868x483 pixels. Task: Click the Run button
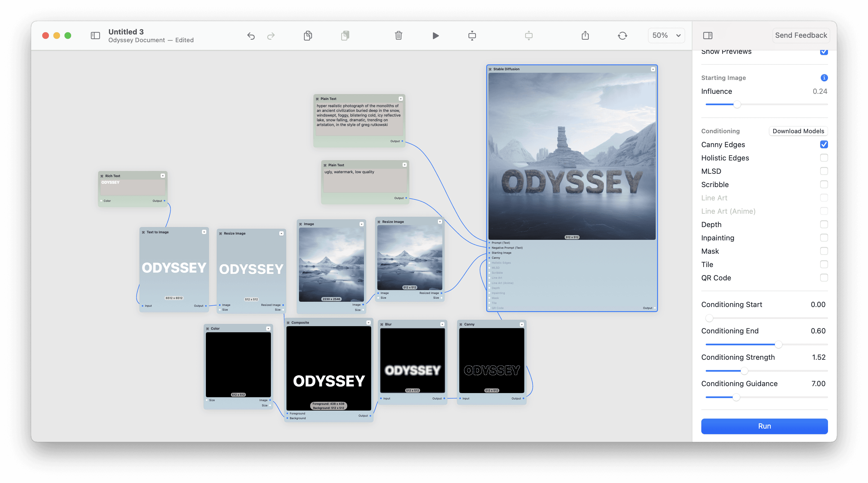click(x=764, y=426)
